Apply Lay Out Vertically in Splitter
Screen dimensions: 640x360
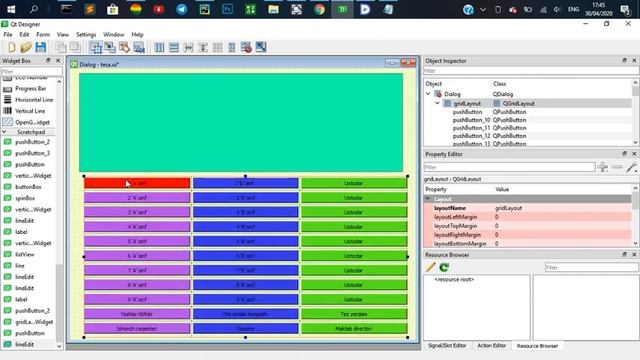click(x=203, y=47)
